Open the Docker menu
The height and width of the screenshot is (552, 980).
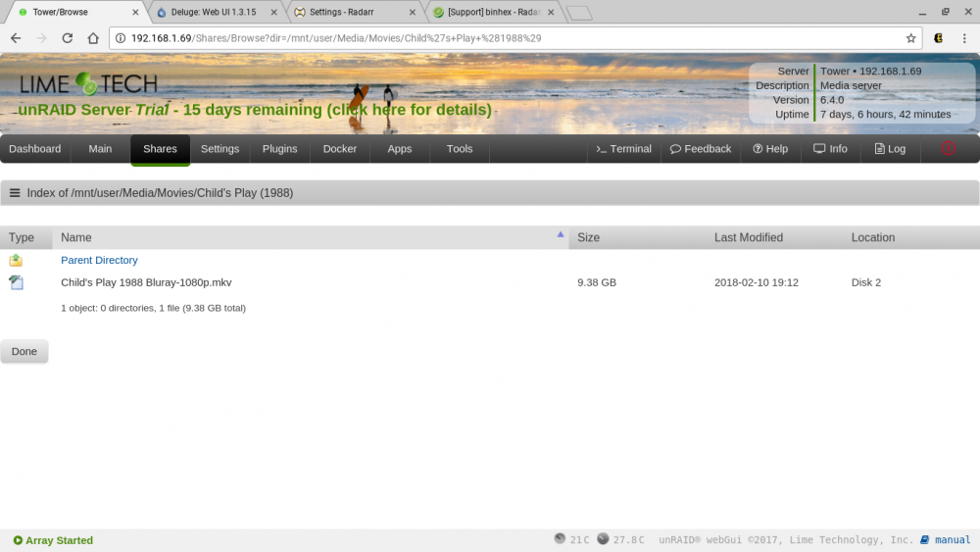(340, 149)
